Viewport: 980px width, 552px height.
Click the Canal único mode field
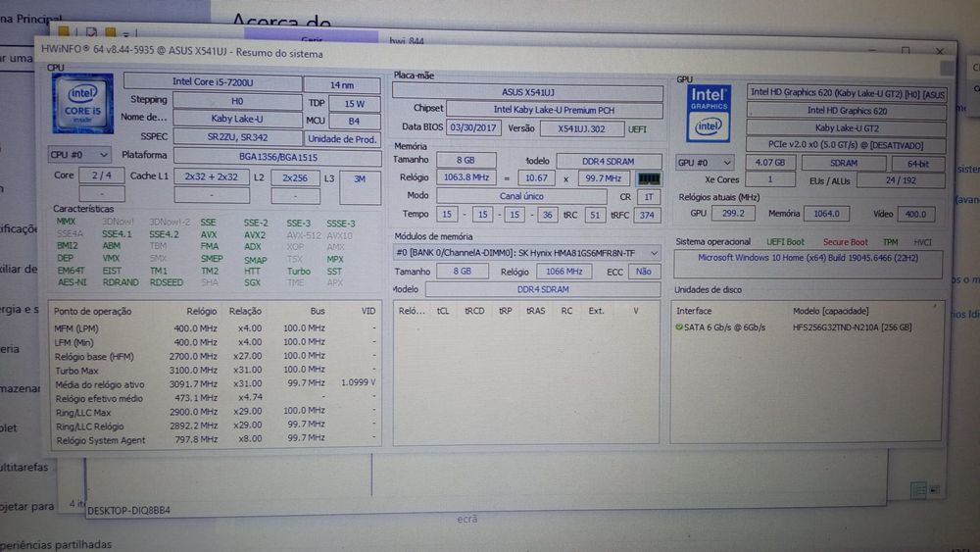pyautogui.click(x=521, y=196)
